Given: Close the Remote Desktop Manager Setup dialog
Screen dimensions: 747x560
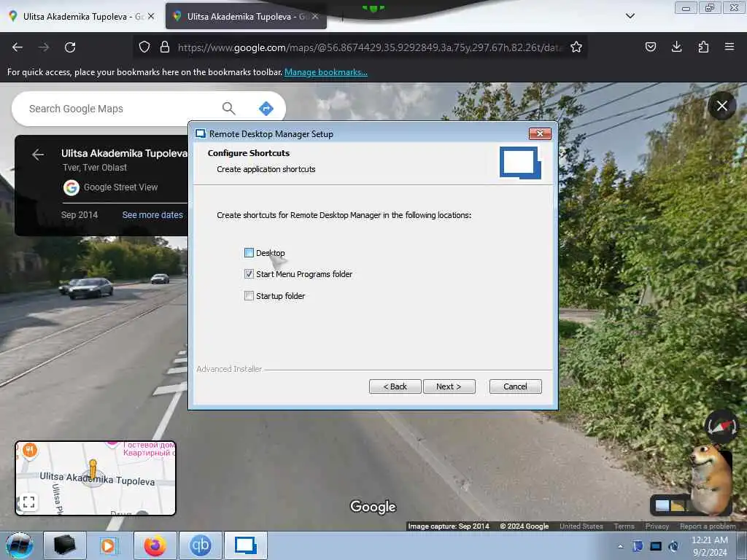Looking at the screenshot, I should click(540, 134).
